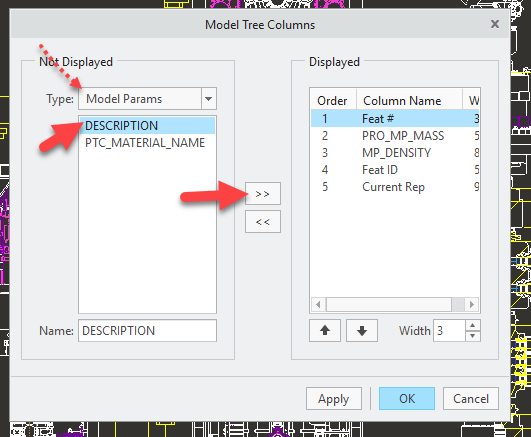
Task: Select the PRO_MP_MASS column row
Action: (395, 136)
